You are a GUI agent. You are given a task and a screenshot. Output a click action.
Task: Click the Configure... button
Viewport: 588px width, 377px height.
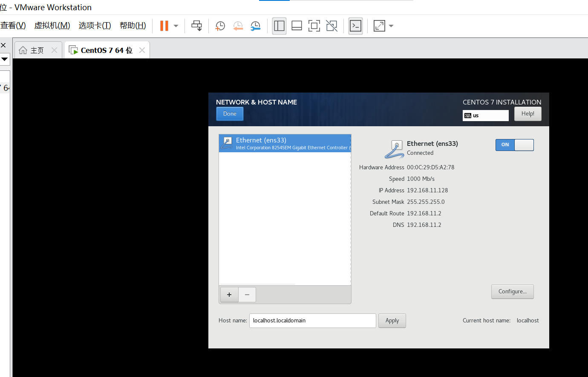click(x=512, y=292)
